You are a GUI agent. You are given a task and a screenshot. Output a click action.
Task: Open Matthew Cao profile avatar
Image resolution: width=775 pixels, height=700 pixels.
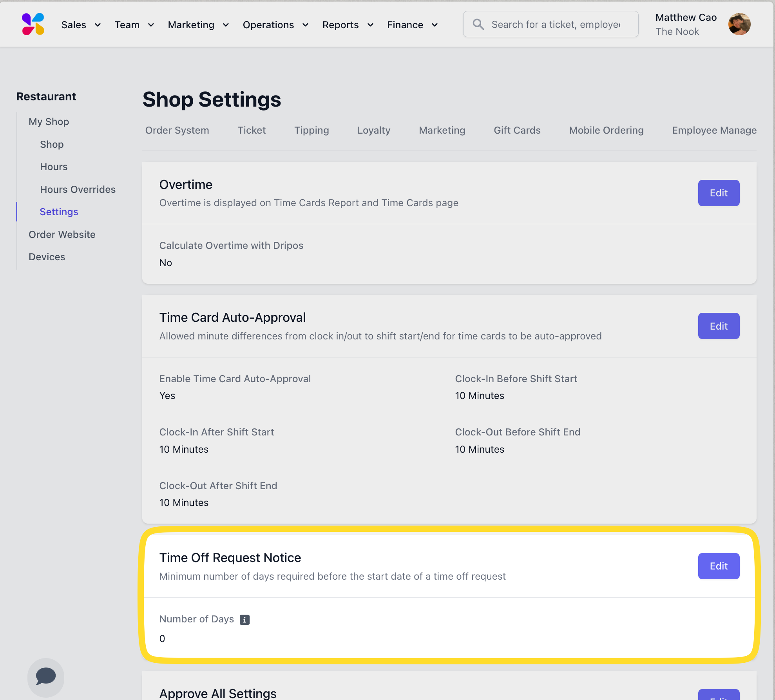tap(739, 24)
